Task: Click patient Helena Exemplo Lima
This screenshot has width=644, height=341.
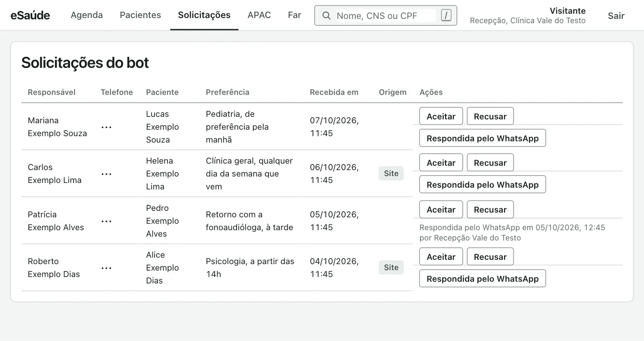Action: click(162, 174)
